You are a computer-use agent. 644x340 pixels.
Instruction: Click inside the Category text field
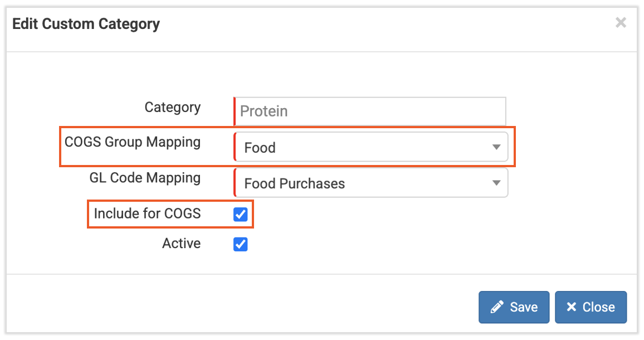pyautogui.click(x=370, y=111)
